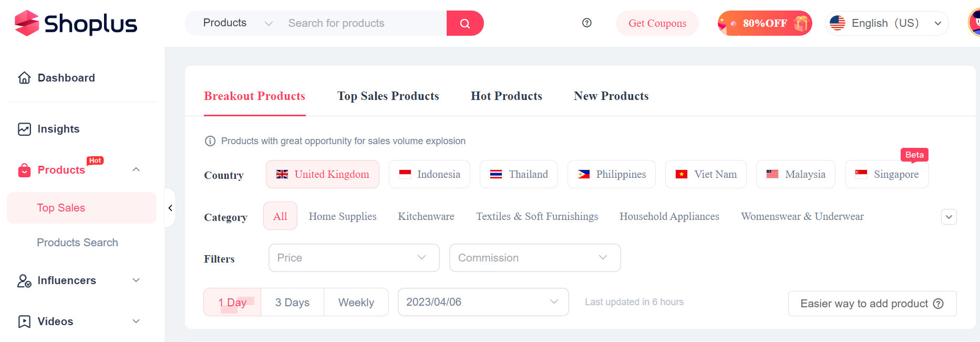Viewport: 980px width, 342px height.
Task: Select the 3 Days time range
Action: point(292,302)
